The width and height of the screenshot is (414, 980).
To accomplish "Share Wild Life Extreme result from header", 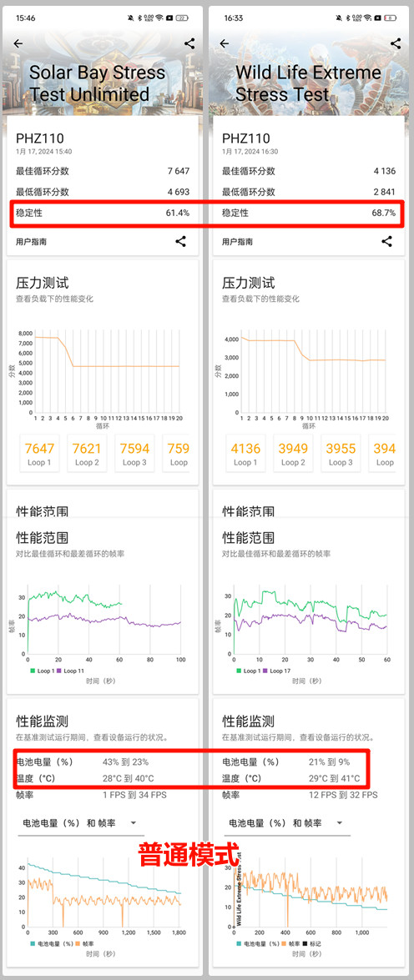I will pos(396,43).
